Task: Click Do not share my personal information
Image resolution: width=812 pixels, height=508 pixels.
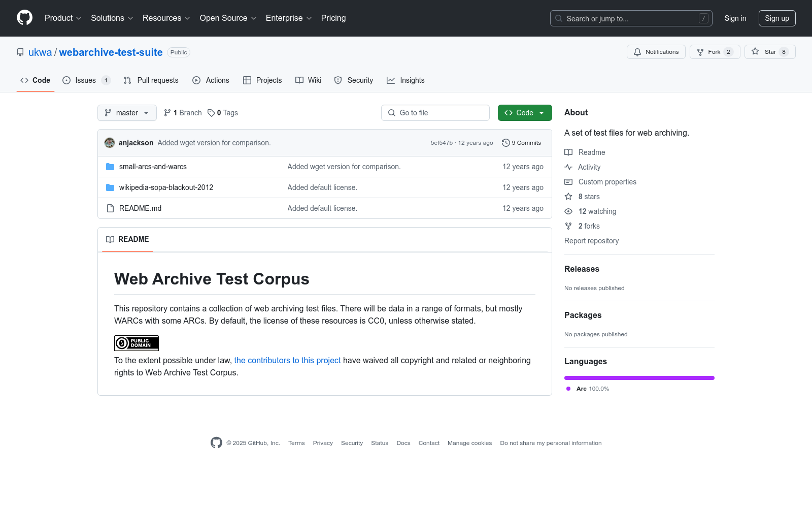Action: pyautogui.click(x=551, y=443)
